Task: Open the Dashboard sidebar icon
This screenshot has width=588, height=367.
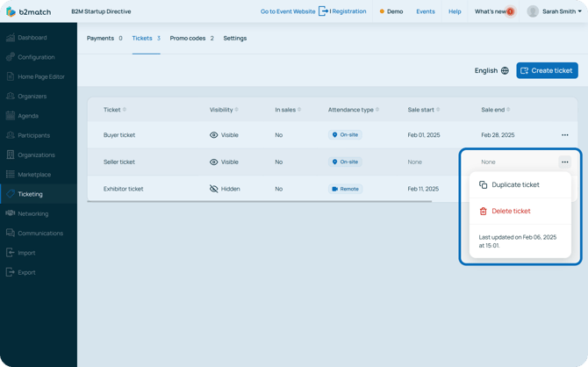Action: 11,38
